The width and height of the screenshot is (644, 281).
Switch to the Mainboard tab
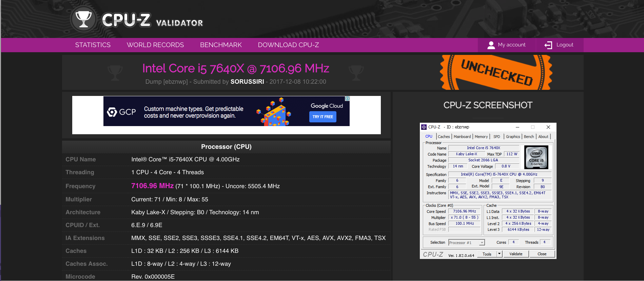coord(462,137)
